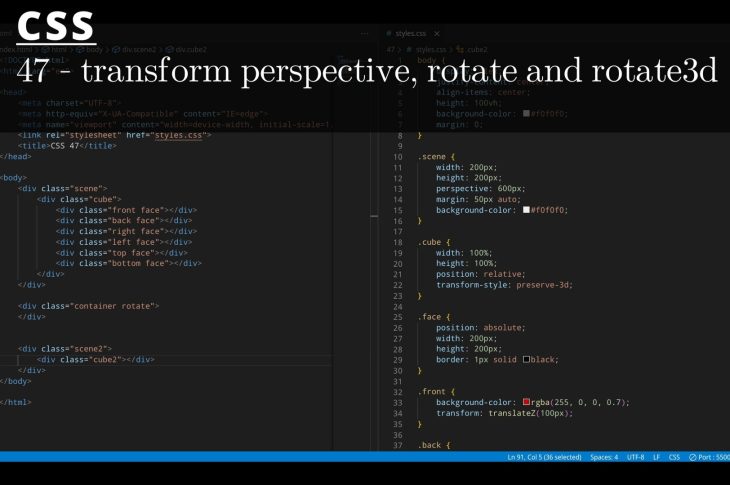The width and height of the screenshot is (730, 485).
Task: Change indentation via Spaces: 4 status item
Action: tap(604, 457)
